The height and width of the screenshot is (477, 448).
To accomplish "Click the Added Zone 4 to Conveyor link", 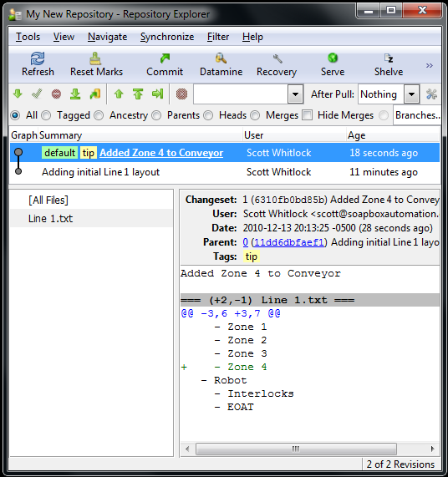I will click(161, 153).
